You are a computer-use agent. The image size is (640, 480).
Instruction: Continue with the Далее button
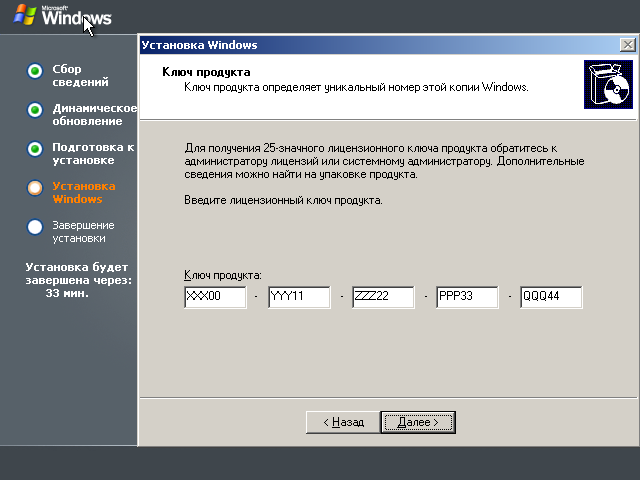tap(418, 422)
